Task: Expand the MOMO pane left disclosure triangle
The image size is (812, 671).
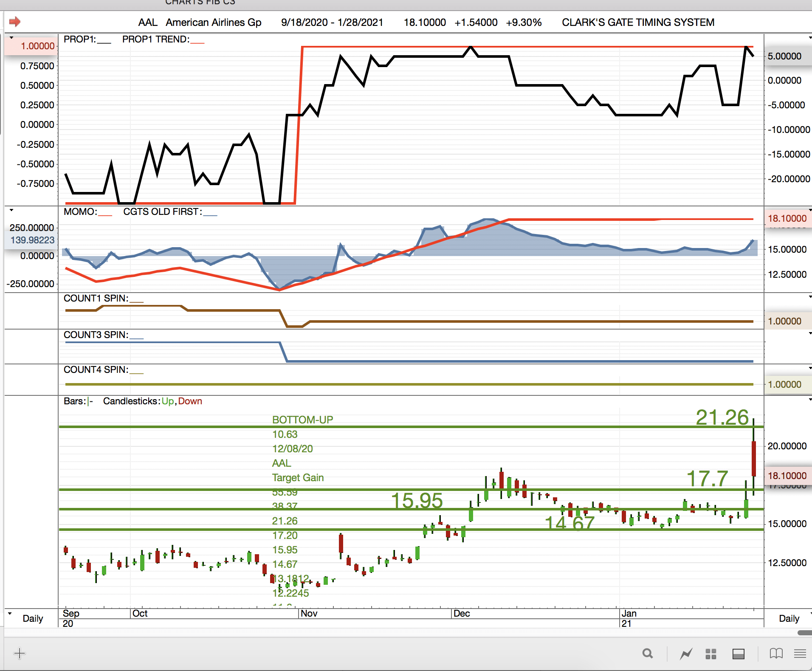Action: [11, 210]
